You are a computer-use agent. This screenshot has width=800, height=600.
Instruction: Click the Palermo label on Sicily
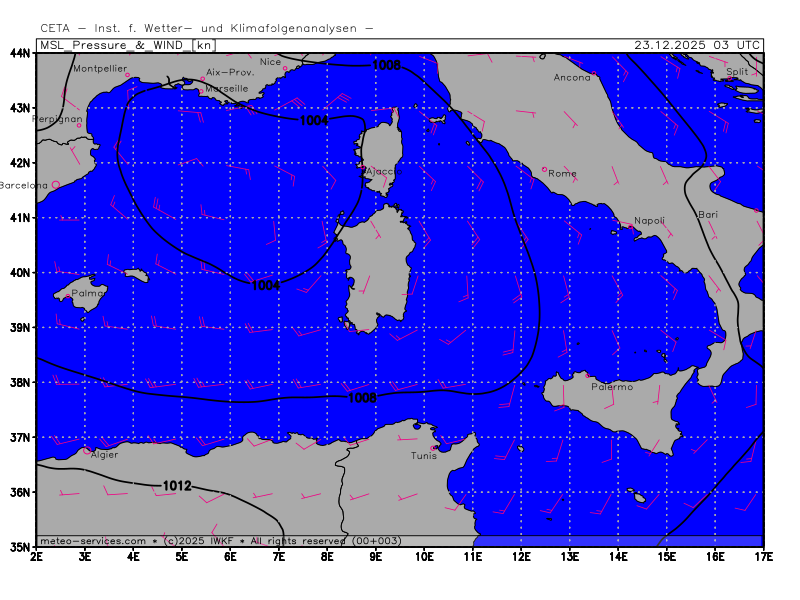pyautogui.click(x=612, y=386)
